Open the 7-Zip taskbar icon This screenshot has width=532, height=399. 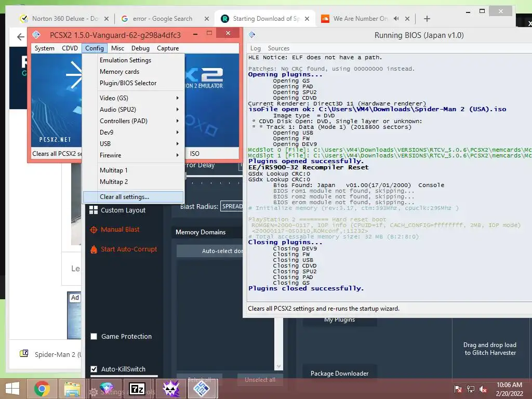(137, 389)
